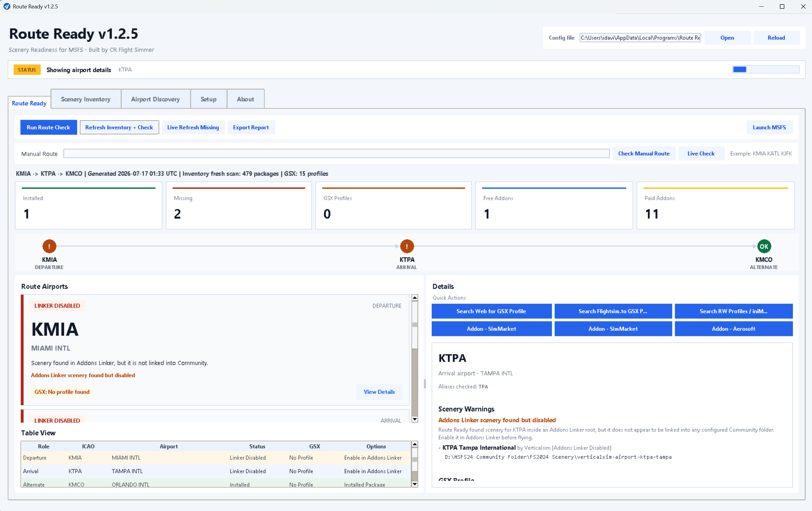The image size is (812, 511).
Task: Select the Departure KMIA table row
Action: pyautogui.click(x=216, y=458)
